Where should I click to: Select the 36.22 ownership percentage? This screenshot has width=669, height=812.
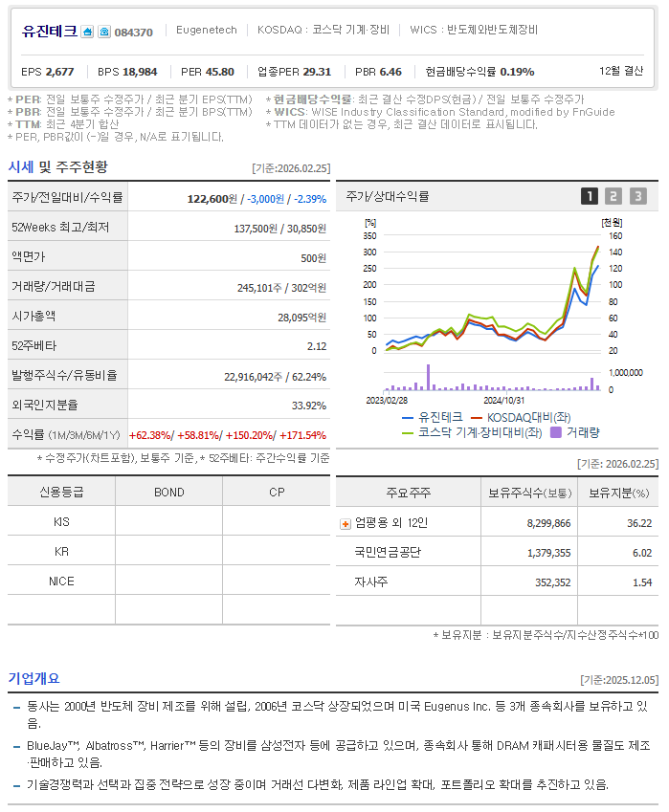point(639,523)
